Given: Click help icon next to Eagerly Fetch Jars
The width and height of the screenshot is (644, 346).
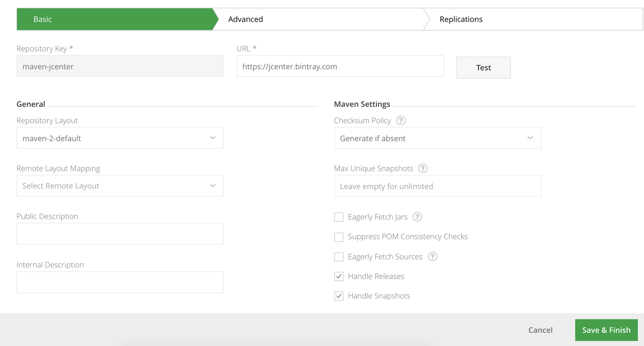Looking at the screenshot, I should [x=417, y=217].
